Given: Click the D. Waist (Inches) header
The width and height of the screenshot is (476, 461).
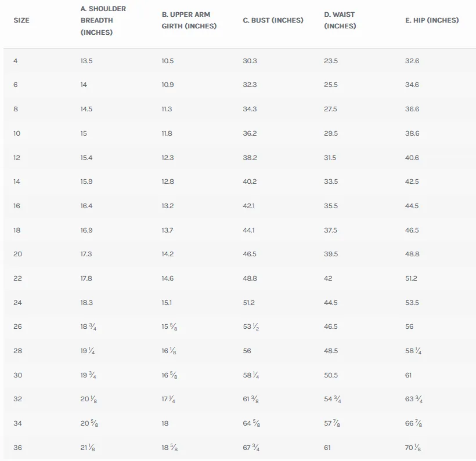Looking at the screenshot, I should coord(340,20).
